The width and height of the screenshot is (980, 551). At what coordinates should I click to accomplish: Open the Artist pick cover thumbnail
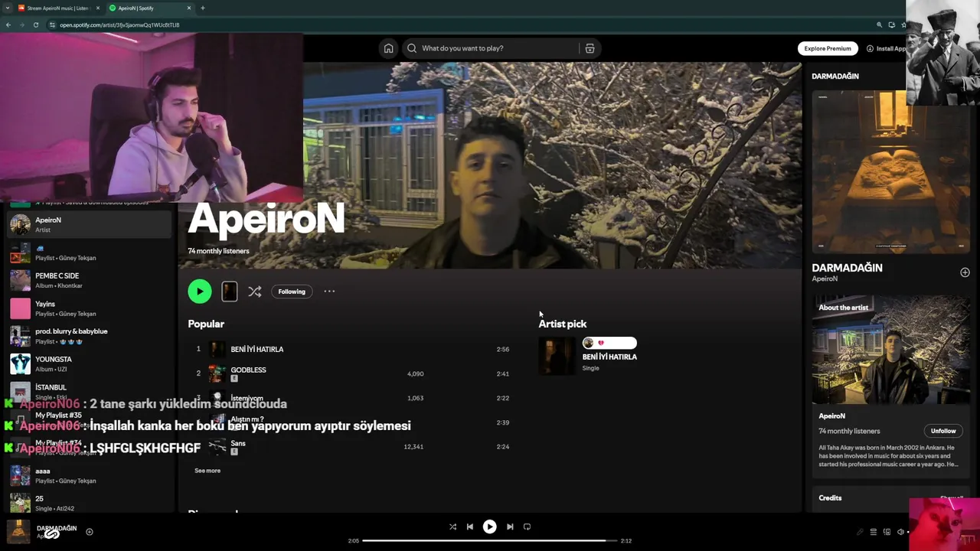click(x=557, y=356)
